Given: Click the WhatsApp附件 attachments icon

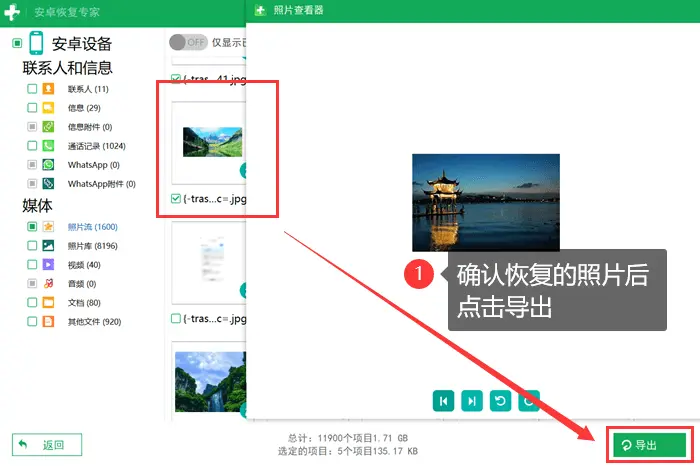Looking at the screenshot, I should tap(48, 183).
